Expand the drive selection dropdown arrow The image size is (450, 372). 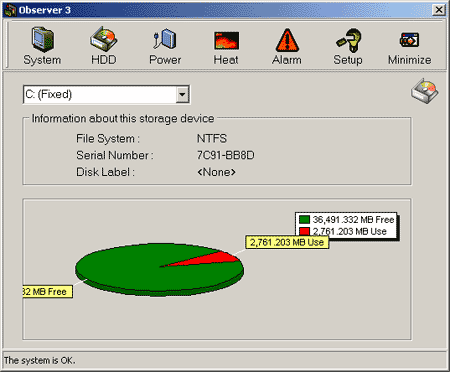click(182, 94)
